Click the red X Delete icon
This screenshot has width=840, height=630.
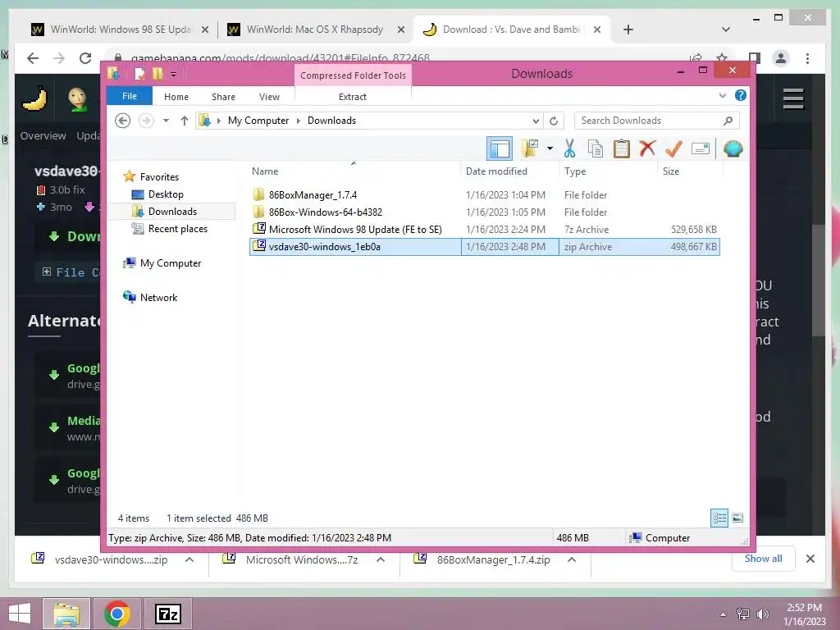click(647, 148)
